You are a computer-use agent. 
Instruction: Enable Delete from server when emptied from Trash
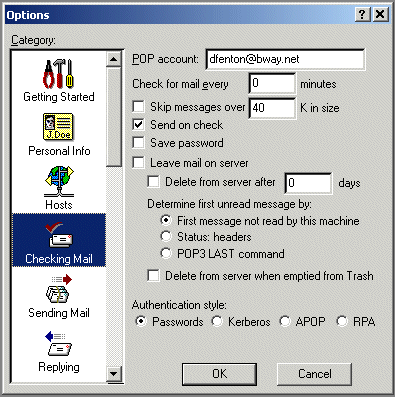point(153,276)
